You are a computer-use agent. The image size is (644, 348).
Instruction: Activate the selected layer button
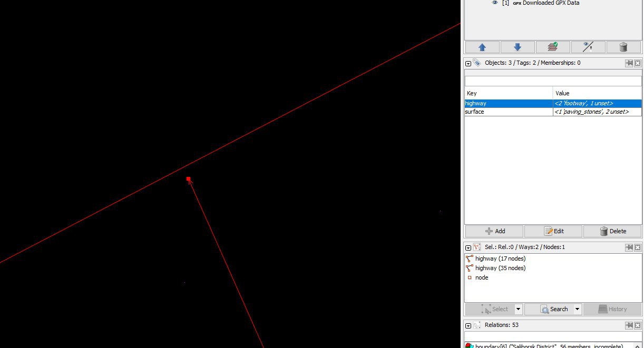coord(553,47)
